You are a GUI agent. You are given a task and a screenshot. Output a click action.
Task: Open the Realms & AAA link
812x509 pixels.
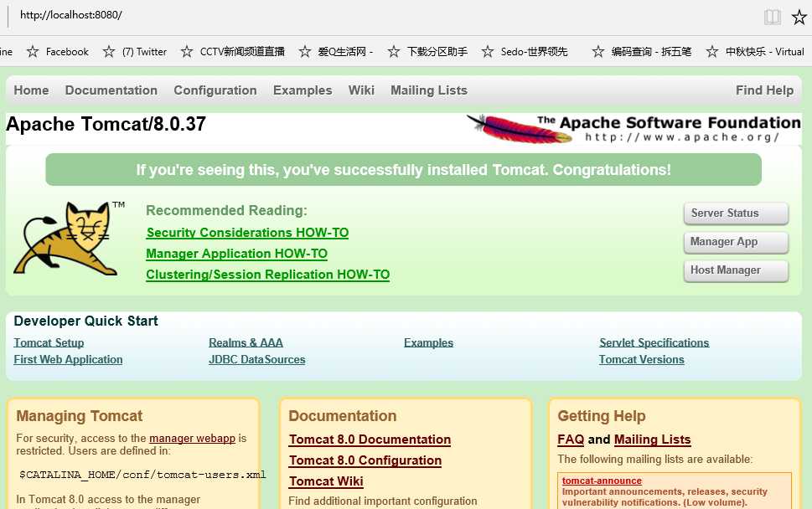246,342
